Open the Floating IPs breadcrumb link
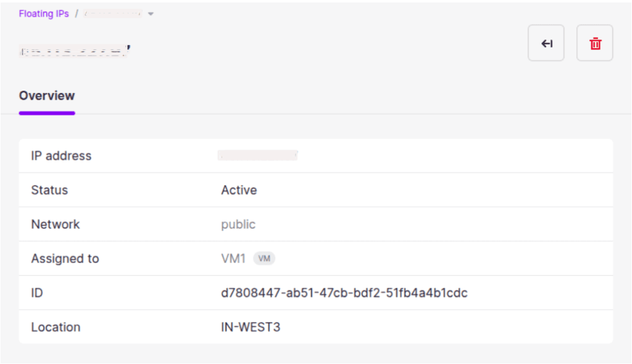This screenshot has height=364, width=632. [x=44, y=14]
